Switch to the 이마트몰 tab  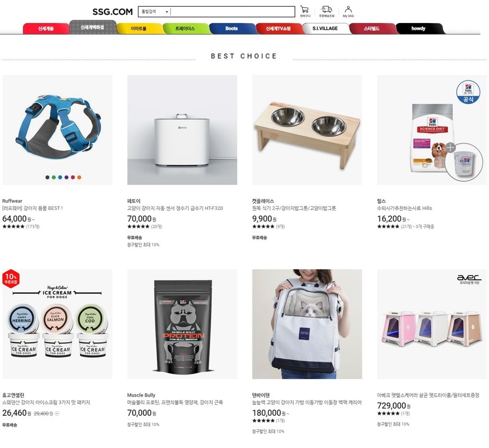coord(138,28)
